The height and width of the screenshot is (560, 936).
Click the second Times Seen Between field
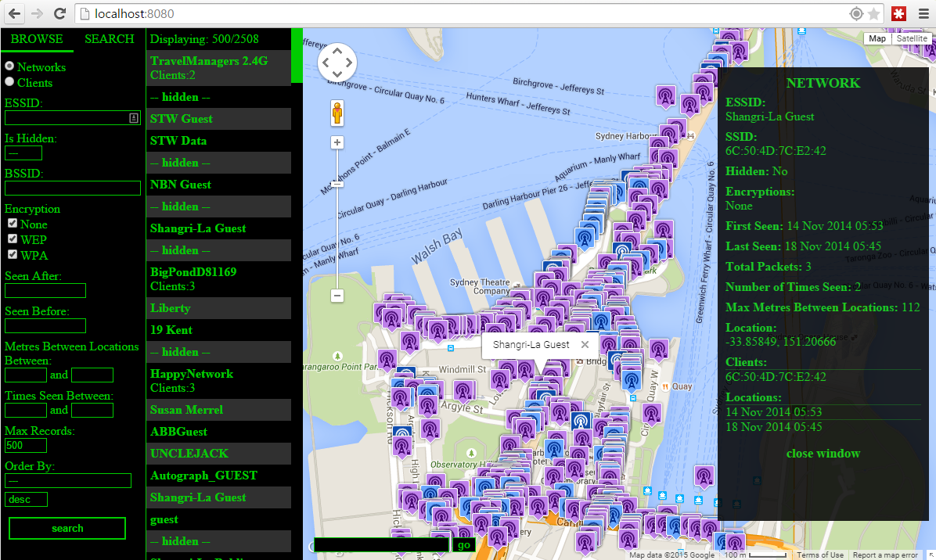(92, 411)
